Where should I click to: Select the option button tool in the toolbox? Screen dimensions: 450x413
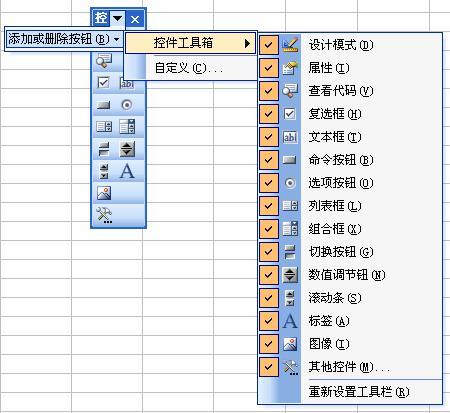click(x=127, y=105)
